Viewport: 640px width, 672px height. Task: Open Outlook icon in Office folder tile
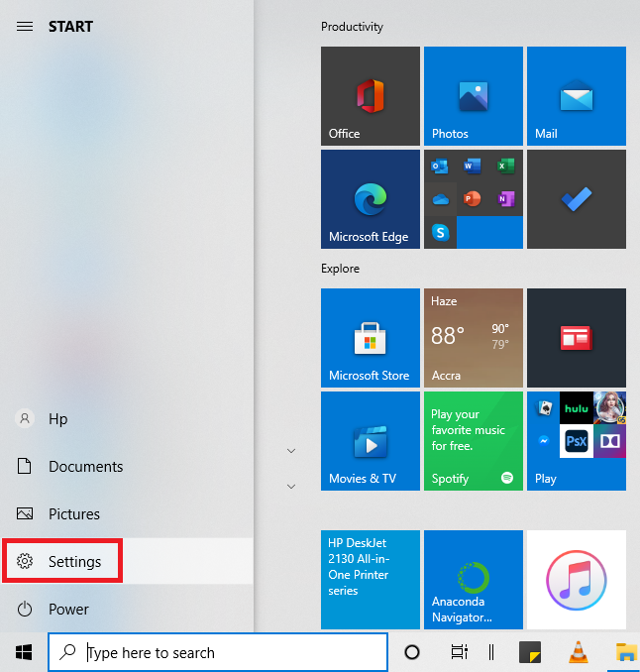tap(440, 166)
